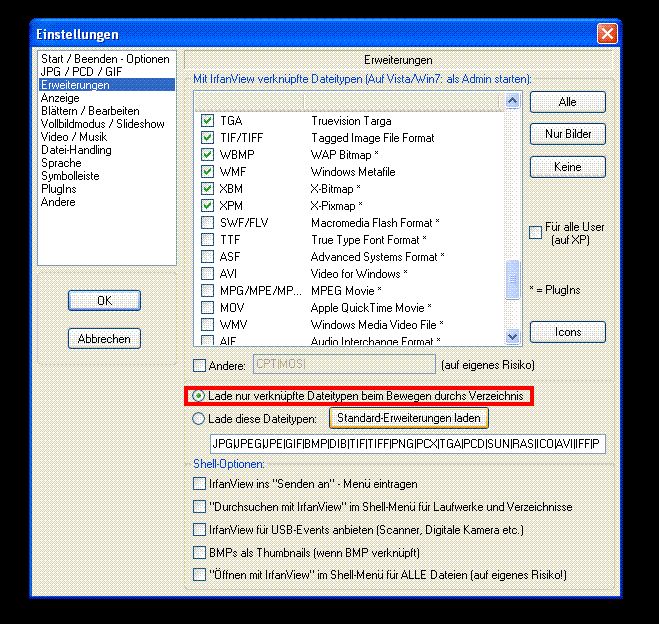Select 'Erweiterungen' in the category list
The image size is (659, 624).
coord(107,85)
